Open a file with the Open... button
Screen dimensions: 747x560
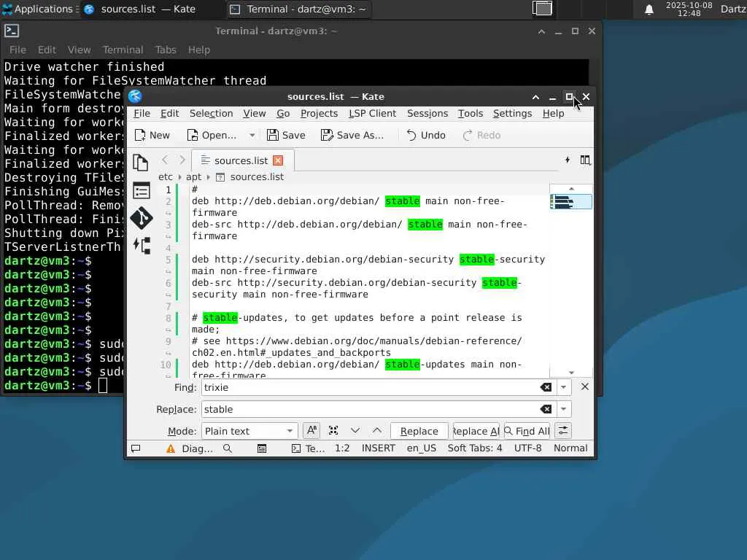coord(212,135)
